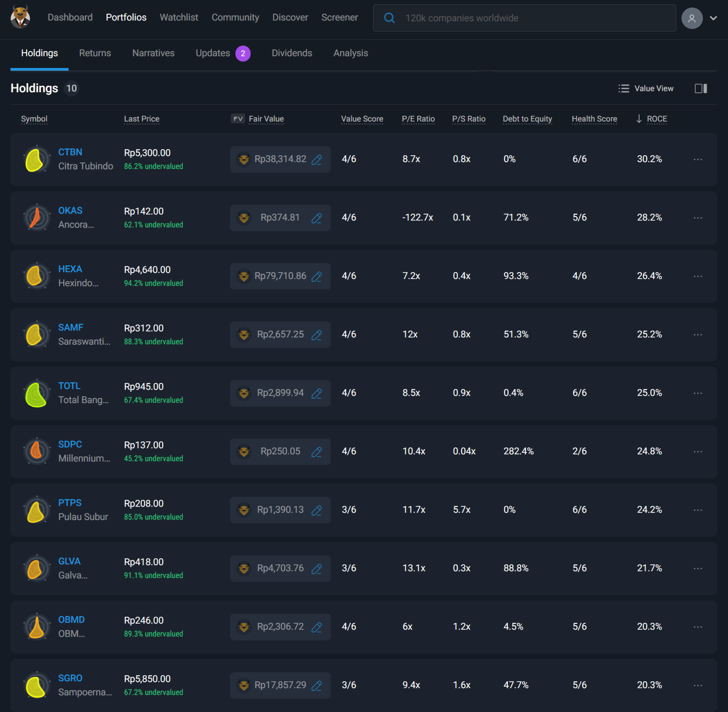Click the OBMD snowflake chart icon

pos(36,627)
